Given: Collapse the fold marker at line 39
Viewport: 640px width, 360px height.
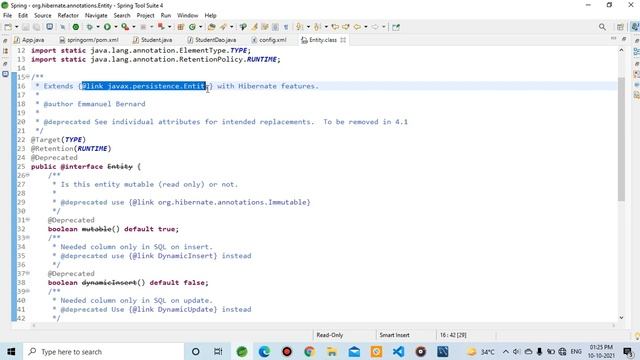Looking at the screenshot, I should coord(28,291).
